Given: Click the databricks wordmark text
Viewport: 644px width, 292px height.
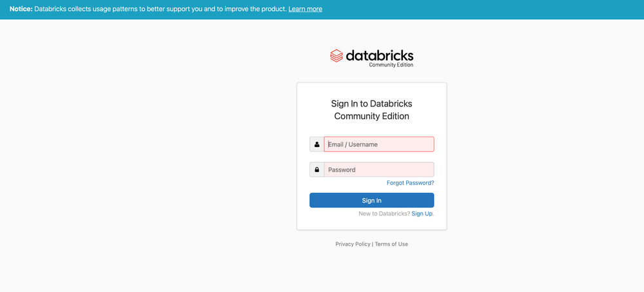Looking at the screenshot, I should (x=380, y=55).
